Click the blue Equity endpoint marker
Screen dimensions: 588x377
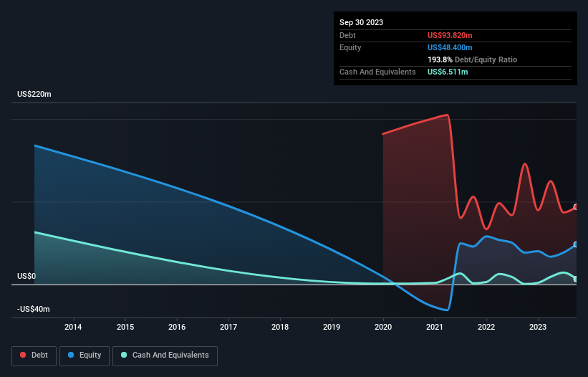coord(577,244)
